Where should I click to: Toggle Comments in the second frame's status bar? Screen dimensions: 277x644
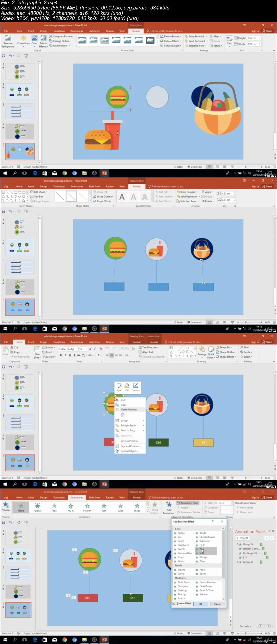(194, 322)
